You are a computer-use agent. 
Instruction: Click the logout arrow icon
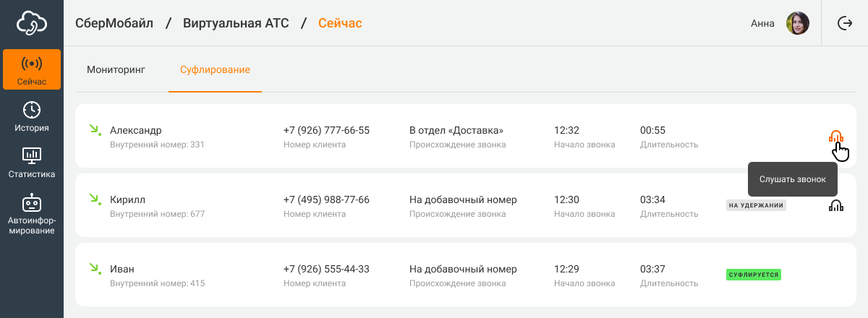(x=845, y=23)
